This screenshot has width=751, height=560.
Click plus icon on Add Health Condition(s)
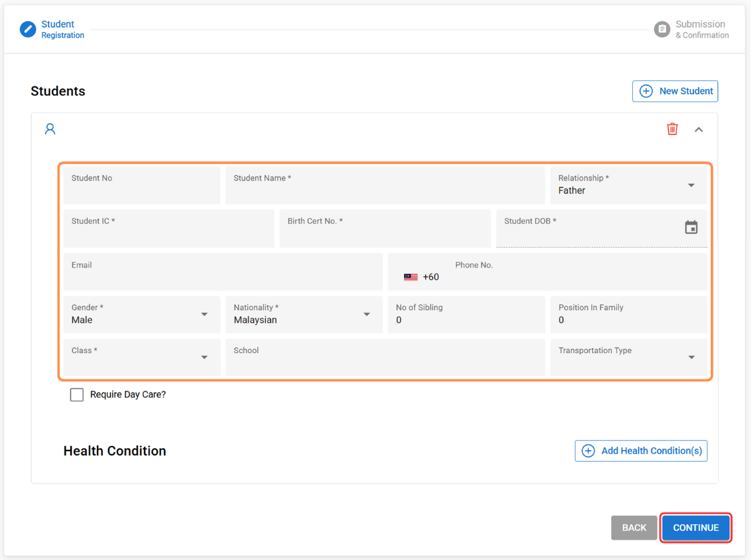[588, 451]
